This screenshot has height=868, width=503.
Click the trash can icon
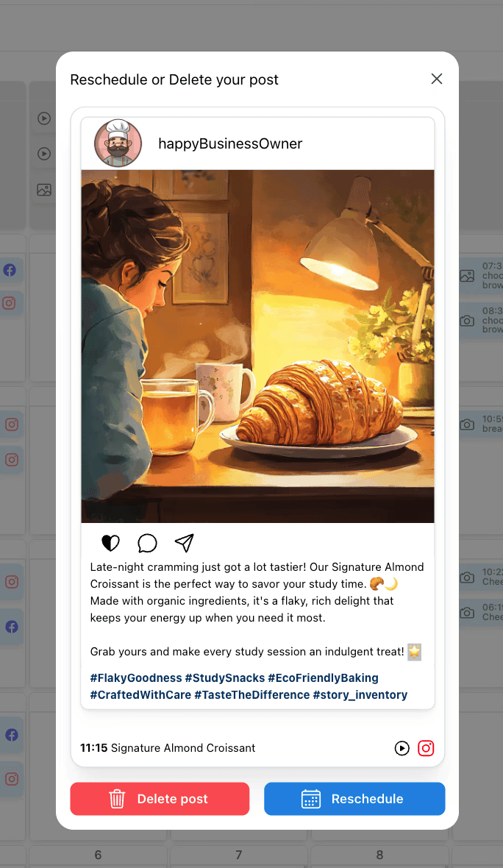[118, 799]
